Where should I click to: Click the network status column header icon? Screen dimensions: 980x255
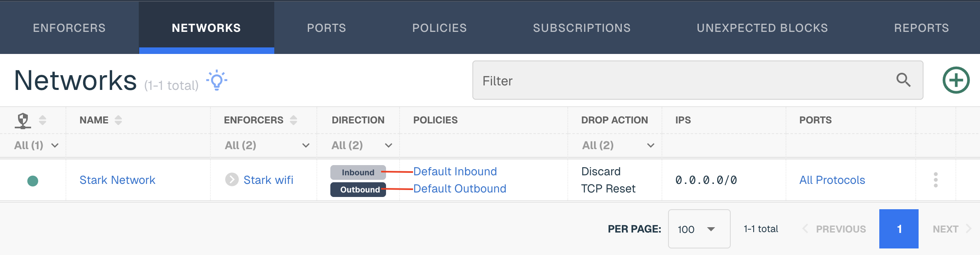pos(23,121)
